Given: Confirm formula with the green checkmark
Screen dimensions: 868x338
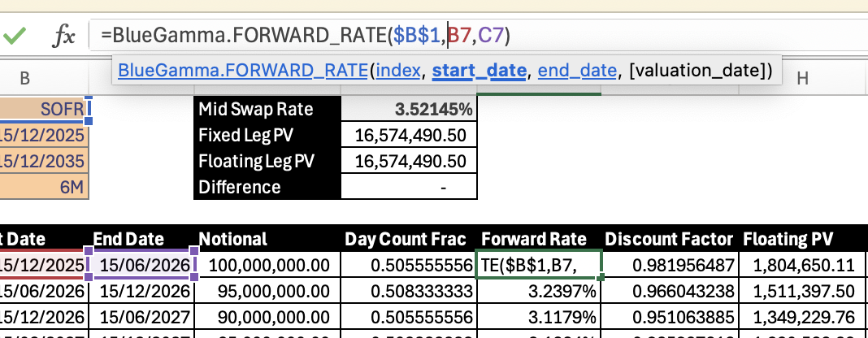Looking at the screenshot, I should tap(15, 37).
